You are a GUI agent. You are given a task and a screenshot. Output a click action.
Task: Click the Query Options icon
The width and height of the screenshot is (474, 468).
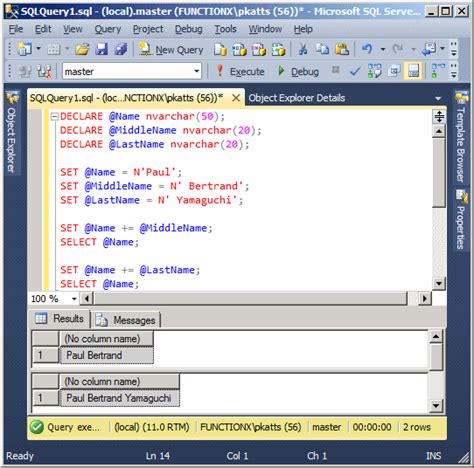click(x=394, y=71)
